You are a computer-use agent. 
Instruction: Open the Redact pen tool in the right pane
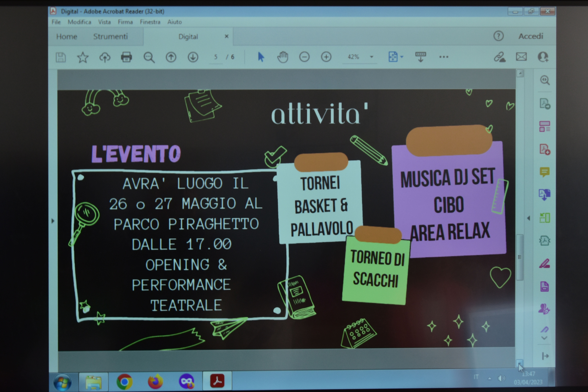coord(544,264)
